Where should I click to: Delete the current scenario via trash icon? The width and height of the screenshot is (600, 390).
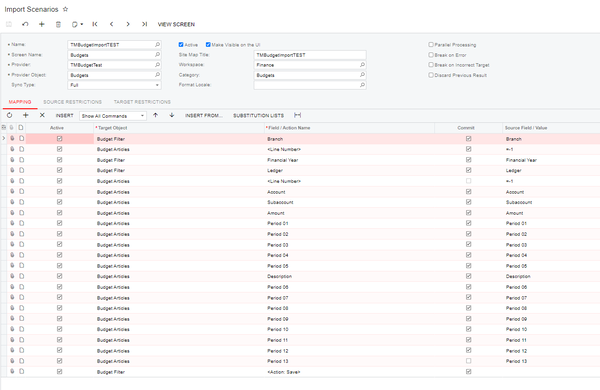pos(58,24)
